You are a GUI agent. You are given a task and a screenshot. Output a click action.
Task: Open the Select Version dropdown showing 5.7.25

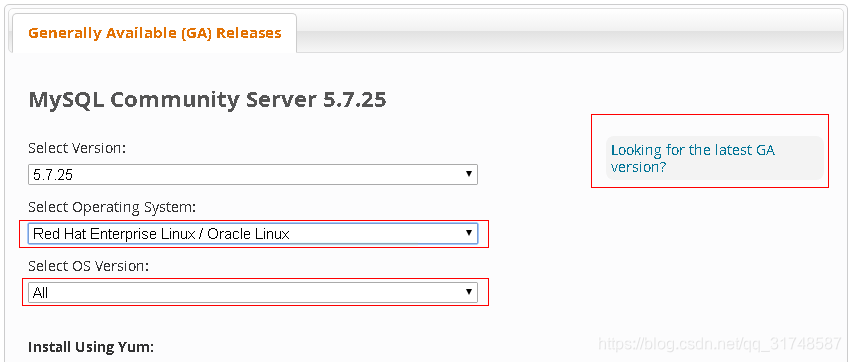click(x=253, y=175)
